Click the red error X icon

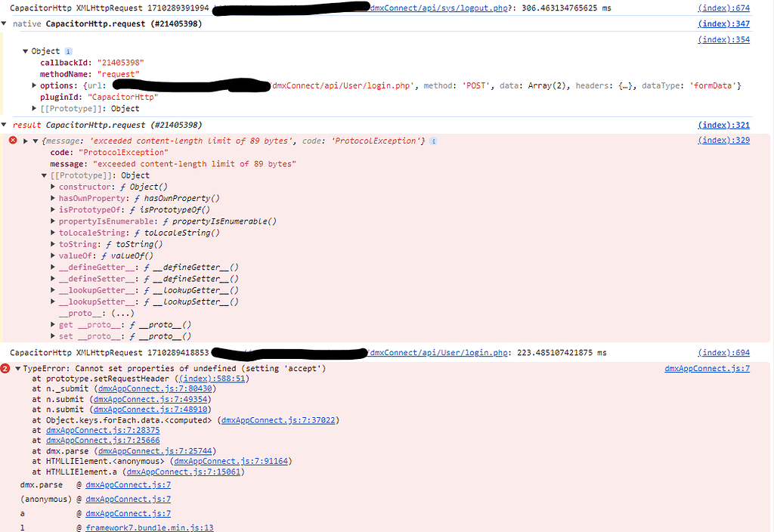[x=14, y=141]
